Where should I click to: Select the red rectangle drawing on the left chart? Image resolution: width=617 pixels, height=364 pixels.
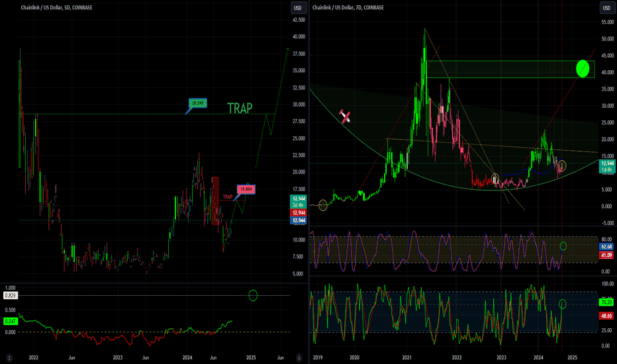click(x=215, y=201)
